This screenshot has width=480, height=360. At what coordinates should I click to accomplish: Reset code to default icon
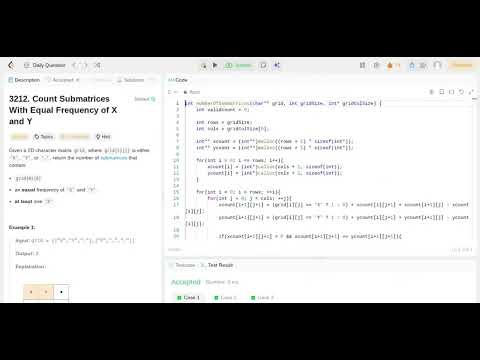461,92
